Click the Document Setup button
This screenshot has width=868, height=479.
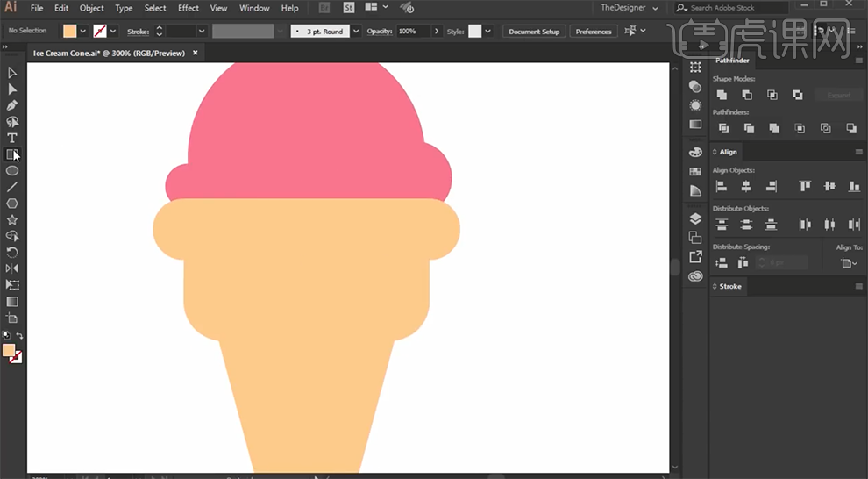(x=533, y=32)
